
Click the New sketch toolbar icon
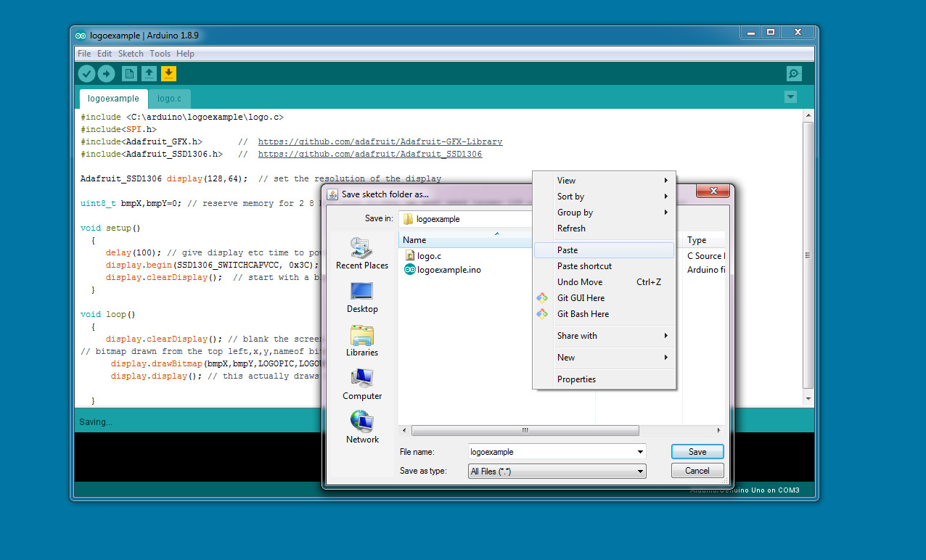tap(129, 73)
